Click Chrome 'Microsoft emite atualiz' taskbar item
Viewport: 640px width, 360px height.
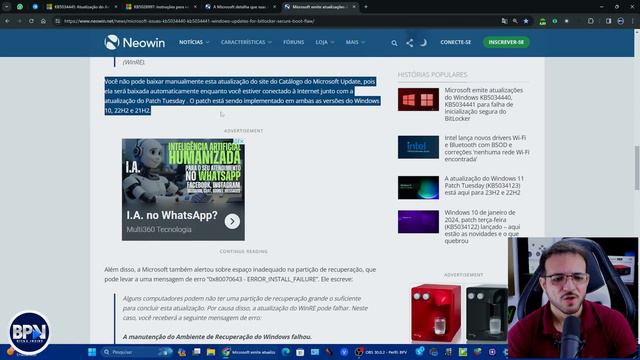(249, 352)
